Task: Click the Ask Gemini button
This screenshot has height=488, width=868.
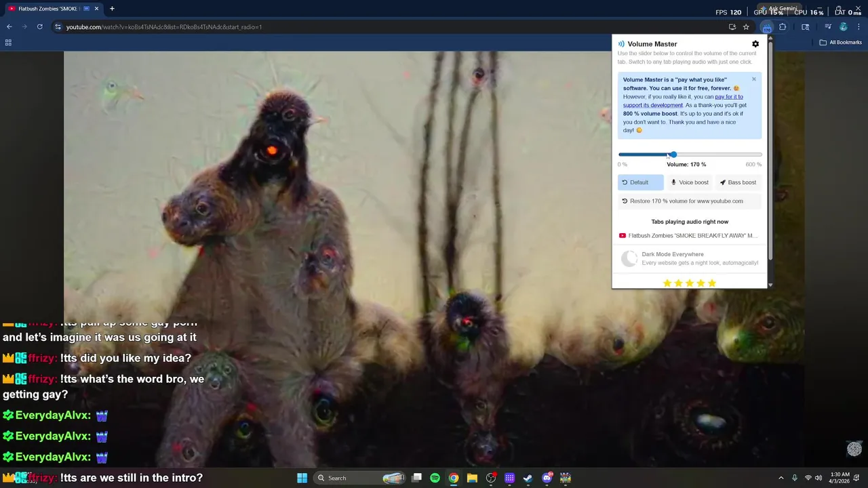Action: [x=778, y=9]
